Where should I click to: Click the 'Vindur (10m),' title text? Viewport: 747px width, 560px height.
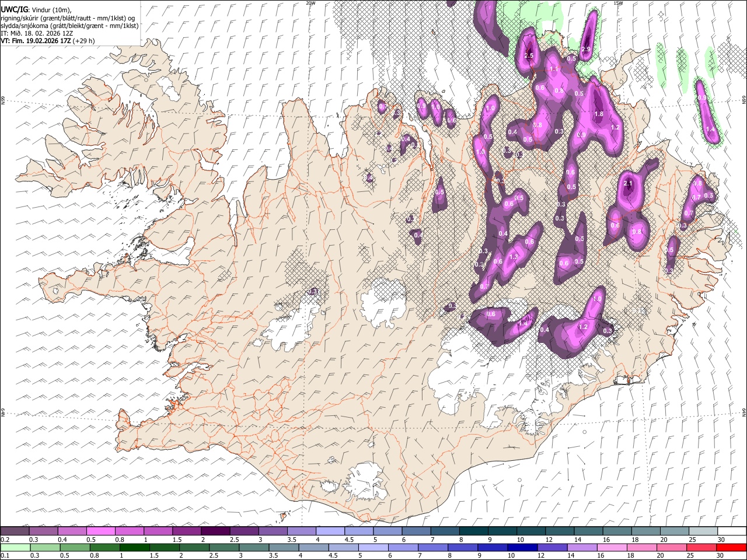[51, 10]
